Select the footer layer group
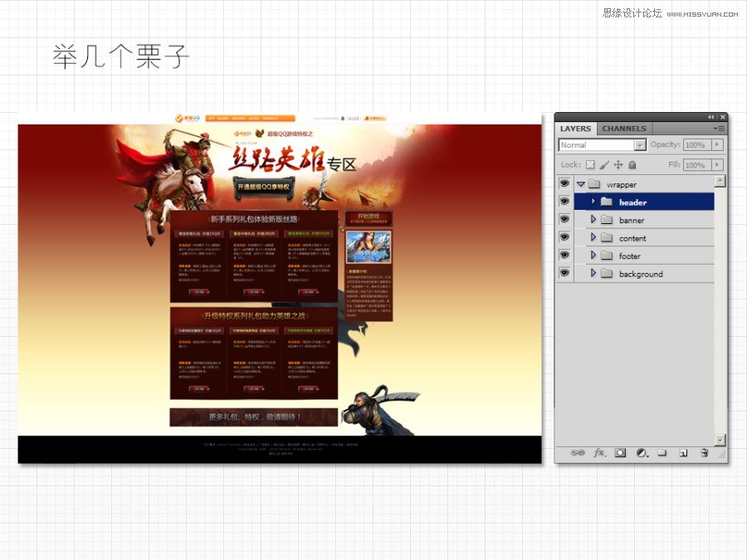Image resolution: width=747 pixels, height=560 pixels. [644, 256]
